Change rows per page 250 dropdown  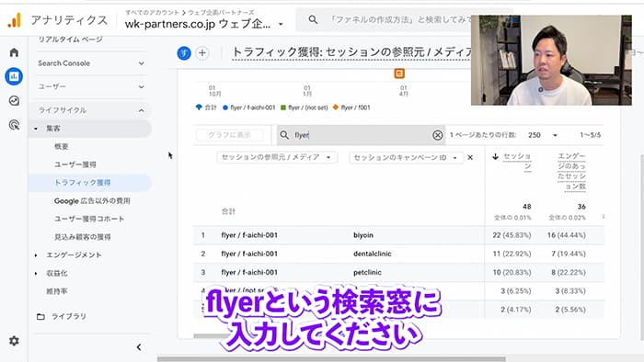click(543, 135)
